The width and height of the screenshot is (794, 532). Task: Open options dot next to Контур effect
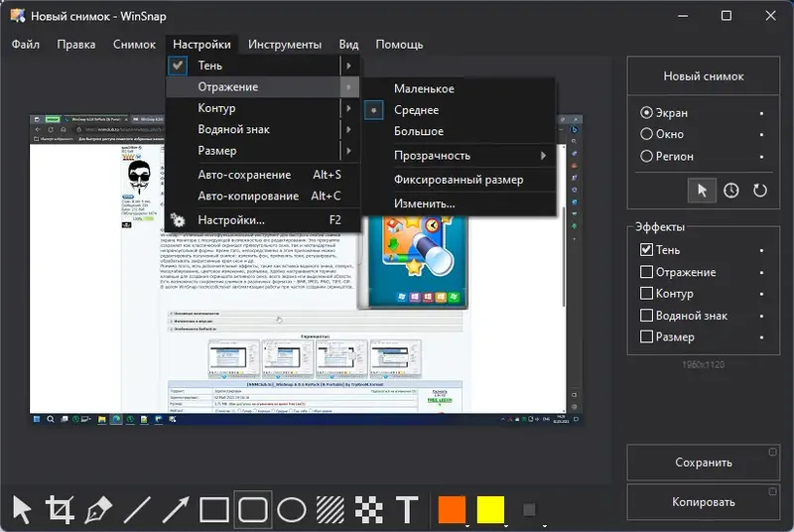[x=761, y=294]
